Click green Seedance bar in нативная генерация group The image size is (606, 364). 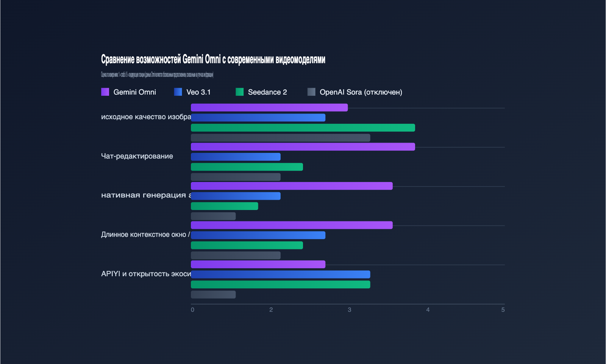click(x=225, y=206)
